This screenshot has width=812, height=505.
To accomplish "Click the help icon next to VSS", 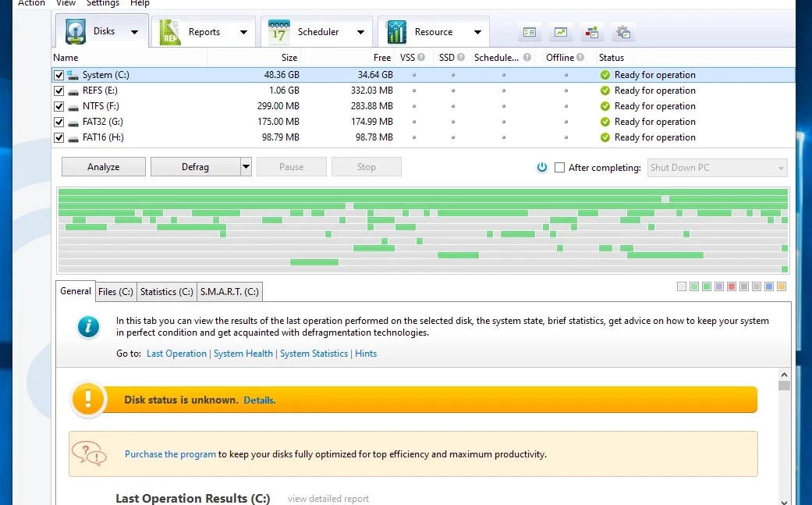I will pyautogui.click(x=421, y=57).
